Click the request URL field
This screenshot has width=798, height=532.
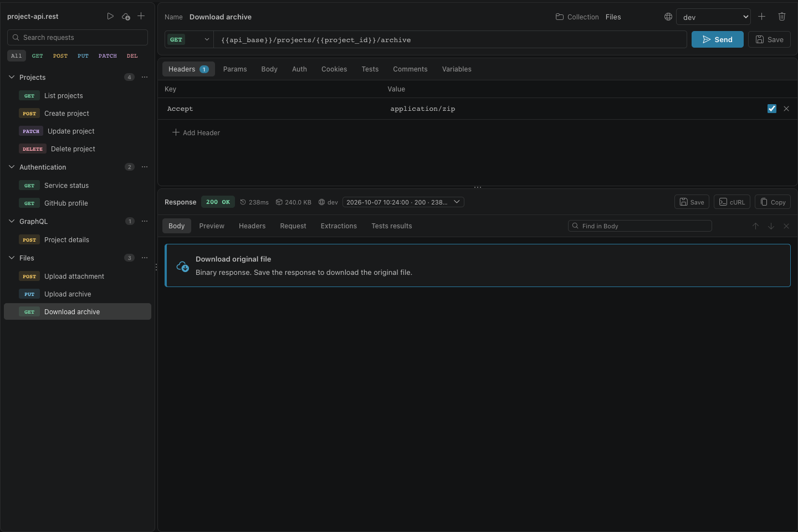[x=451, y=39]
